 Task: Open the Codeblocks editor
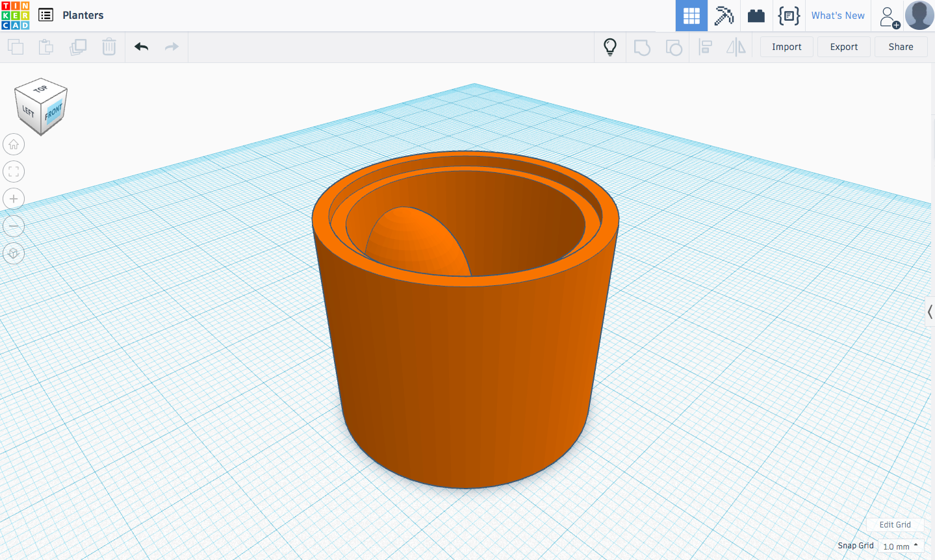pos(789,16)
